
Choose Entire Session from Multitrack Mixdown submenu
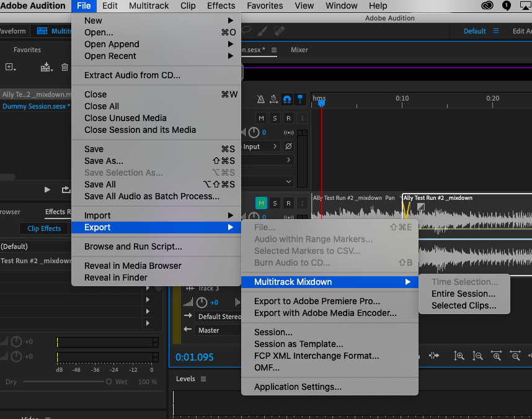[463, 294]
